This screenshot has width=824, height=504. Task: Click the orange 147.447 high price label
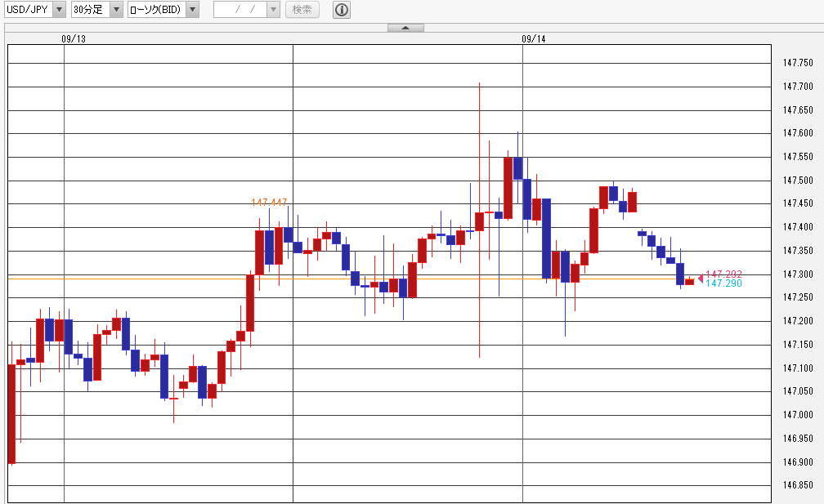coord(269,202)
